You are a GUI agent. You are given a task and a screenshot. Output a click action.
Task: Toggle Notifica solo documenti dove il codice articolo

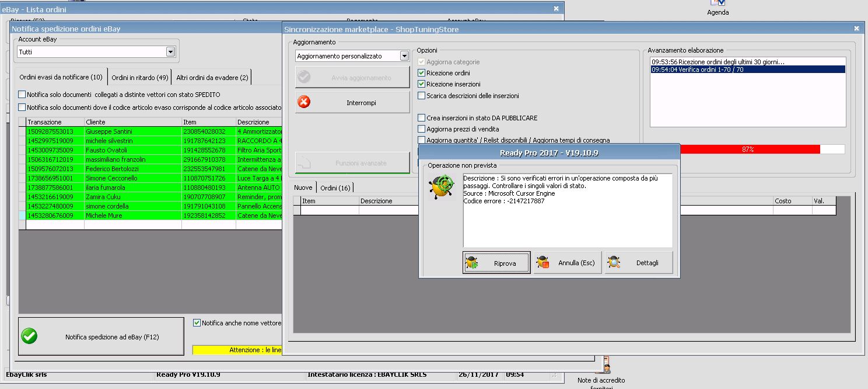[22, 107]
